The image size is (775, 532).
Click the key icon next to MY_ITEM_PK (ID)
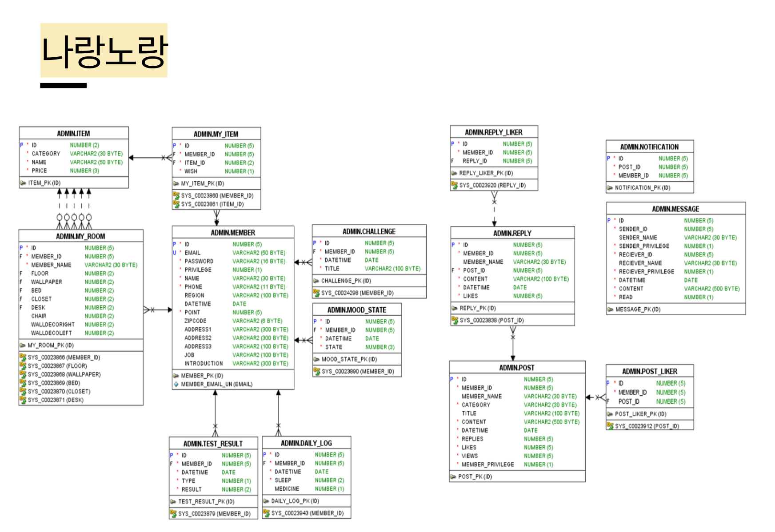click(x=176, y=183)
